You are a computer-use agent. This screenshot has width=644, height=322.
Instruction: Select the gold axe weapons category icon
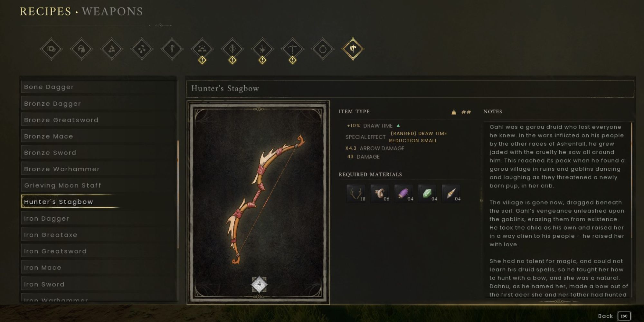pyautogui.click(x=353, y=49)
